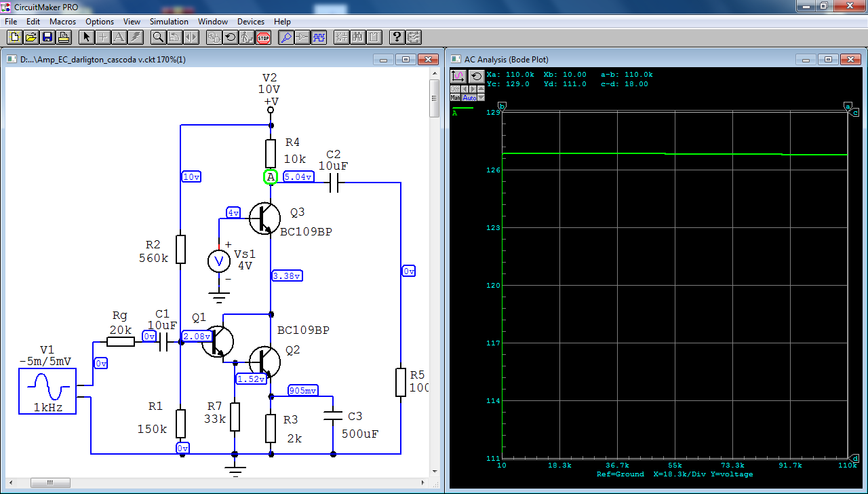Click cursor marker d on Bode plot
The image size is (868, 494).
click(x=856, y=458)
